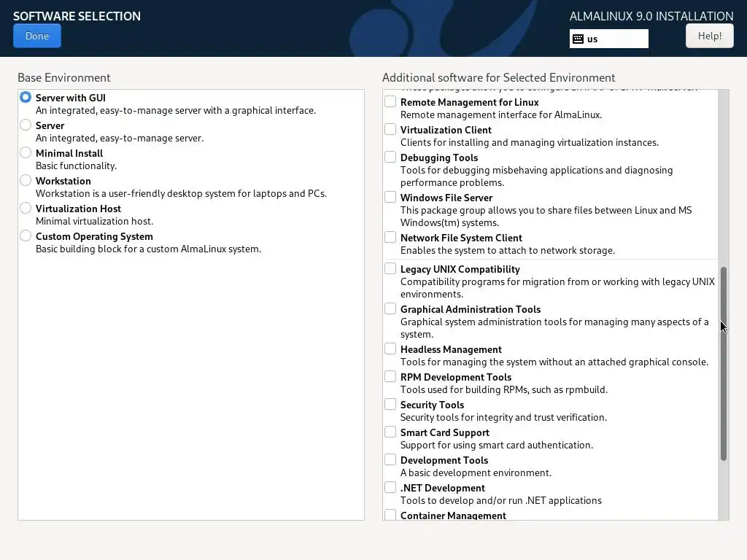The image size is (747, 560).
Task: Pick Virtualization Host radio option
Action: (x=26, y=208)
